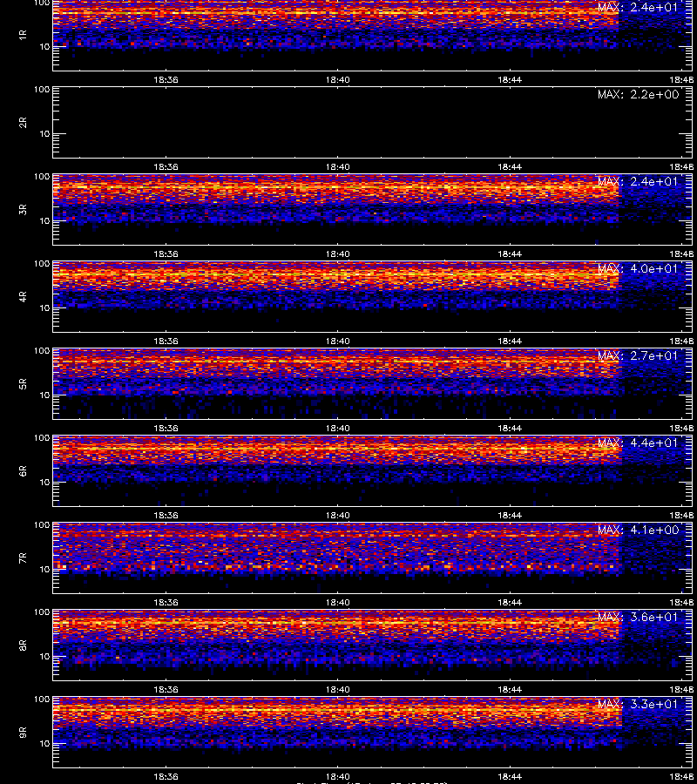Click the 10 y-axis label of panel 9R
697x784 pixels.
pos(44,744)
